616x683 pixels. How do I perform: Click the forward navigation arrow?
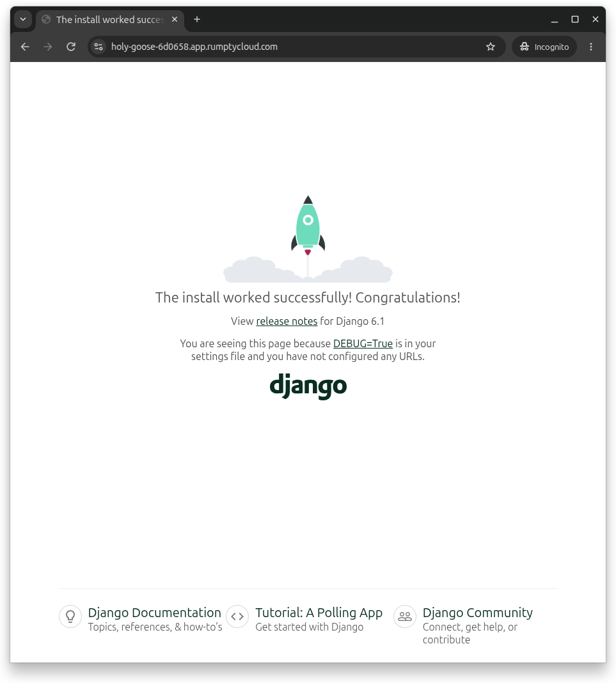point(48,47)
